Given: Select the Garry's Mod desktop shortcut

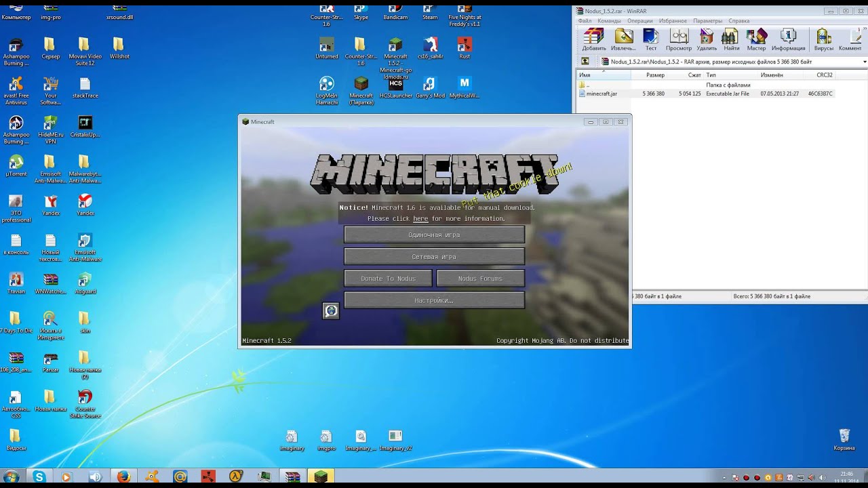Looking at the screenshot, I should [430, 88].
